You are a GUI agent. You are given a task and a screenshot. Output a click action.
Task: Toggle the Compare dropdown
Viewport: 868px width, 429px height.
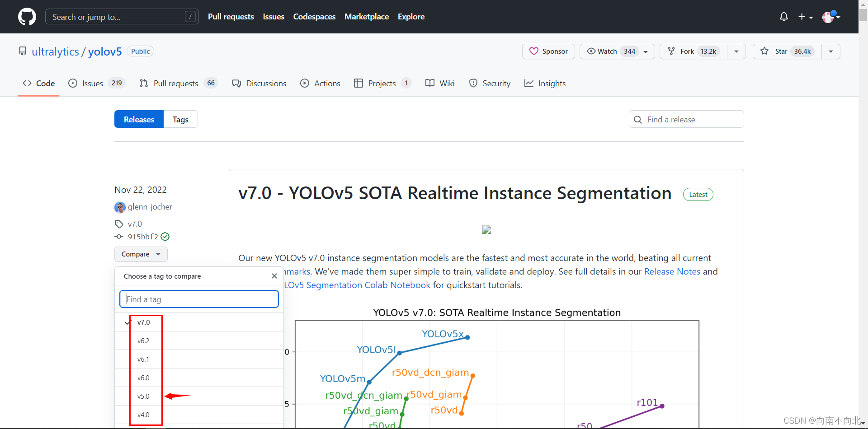(x=141, y=254)
